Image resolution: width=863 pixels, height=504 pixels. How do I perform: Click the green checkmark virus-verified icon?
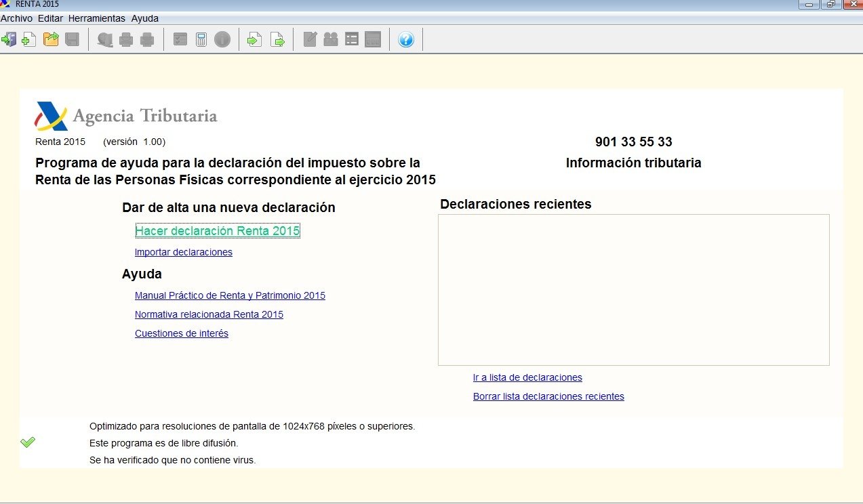pos(28,442)
